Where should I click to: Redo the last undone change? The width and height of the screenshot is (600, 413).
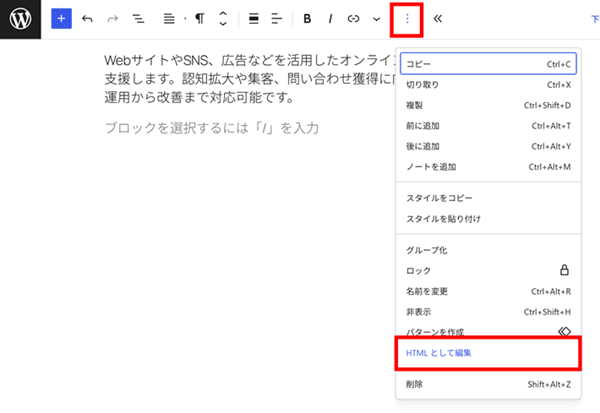pos(112,19)
